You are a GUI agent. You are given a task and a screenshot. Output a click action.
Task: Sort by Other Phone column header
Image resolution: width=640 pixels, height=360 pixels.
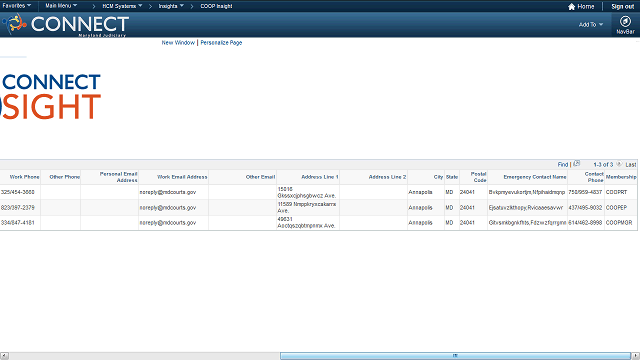point(64,177)
